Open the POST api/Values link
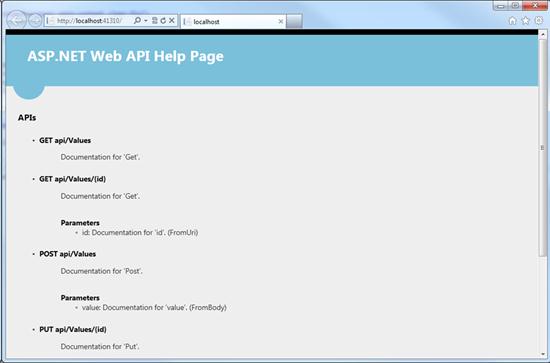 coord(67,254)
